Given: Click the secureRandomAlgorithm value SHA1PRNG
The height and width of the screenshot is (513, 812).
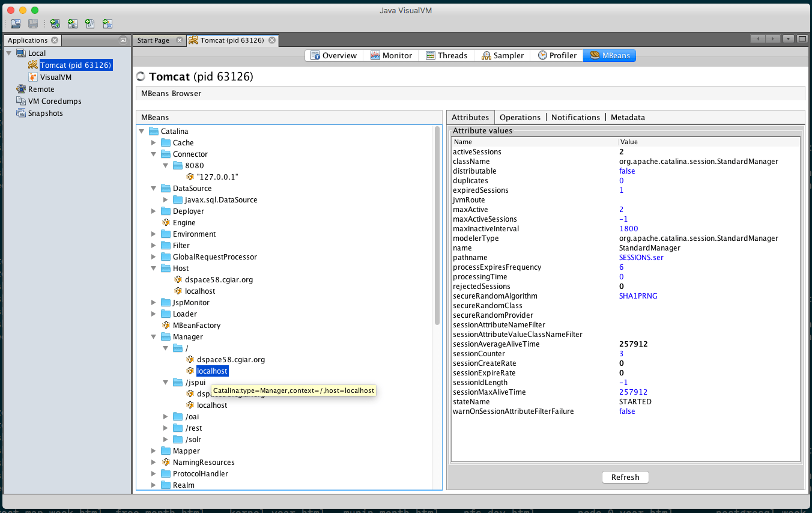Looking at the screenshot, I should [638, 296].
